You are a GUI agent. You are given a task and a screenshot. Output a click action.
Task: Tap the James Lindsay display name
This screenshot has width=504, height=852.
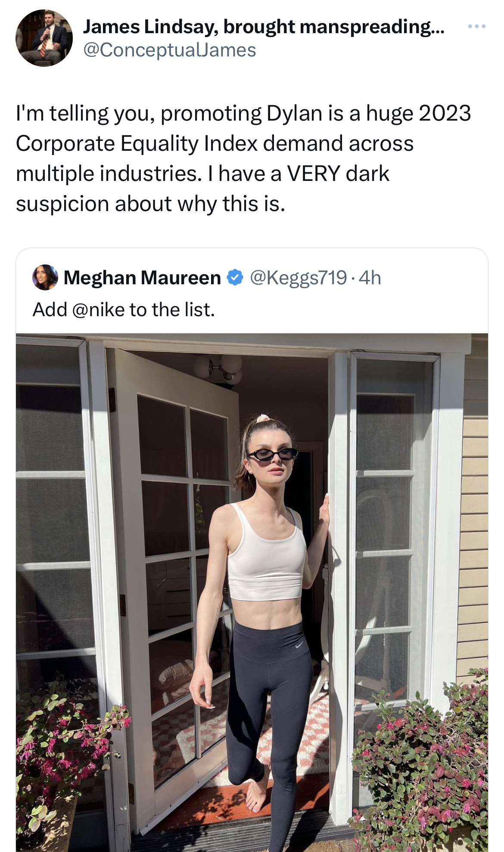(264, 27)
